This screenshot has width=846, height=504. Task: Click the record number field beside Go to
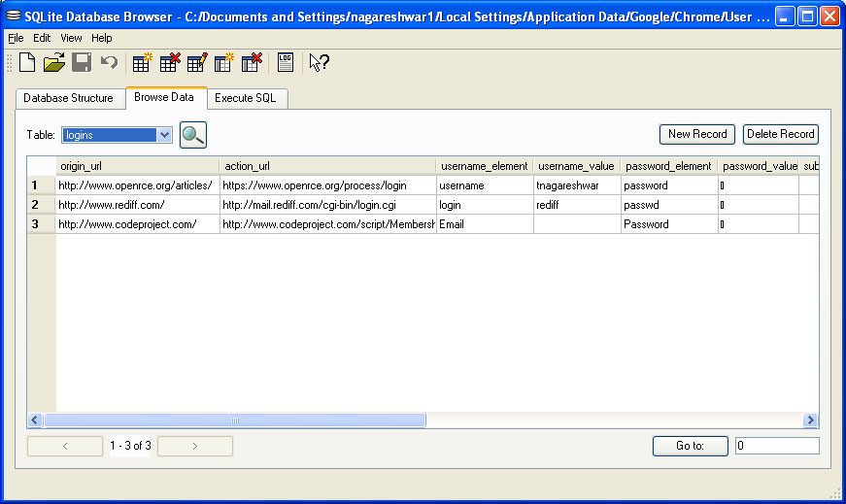[776, 446]
